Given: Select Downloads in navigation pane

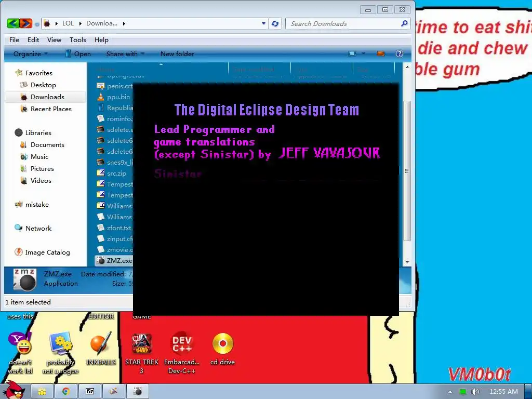Looking at the screenshot, I should 47,97.
